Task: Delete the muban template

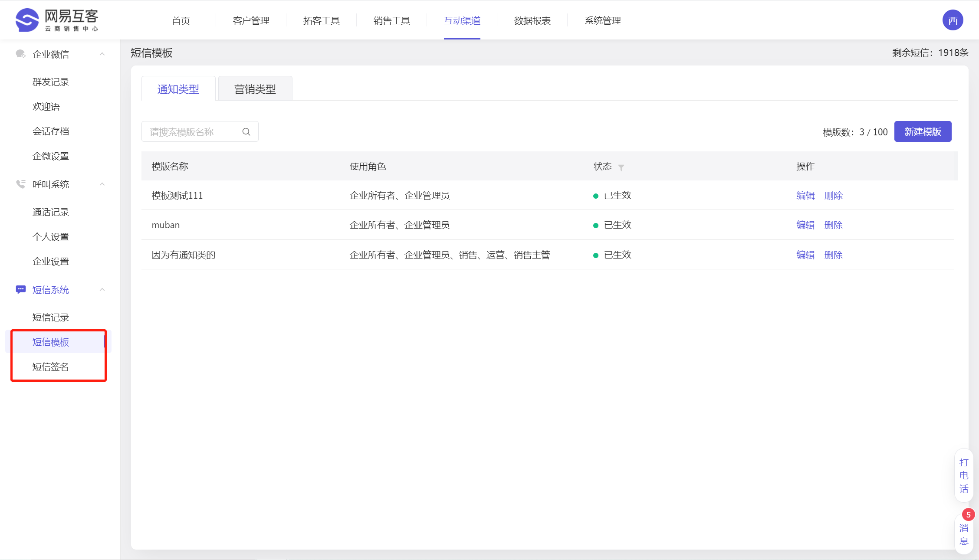Action: (833, 225)
